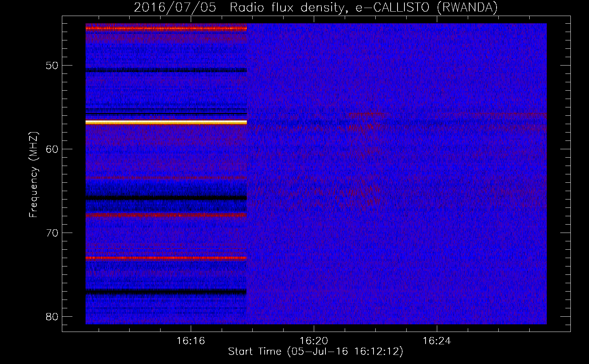Click the 60 frequency tick label
589x364 pixels.
click(52, 149)
